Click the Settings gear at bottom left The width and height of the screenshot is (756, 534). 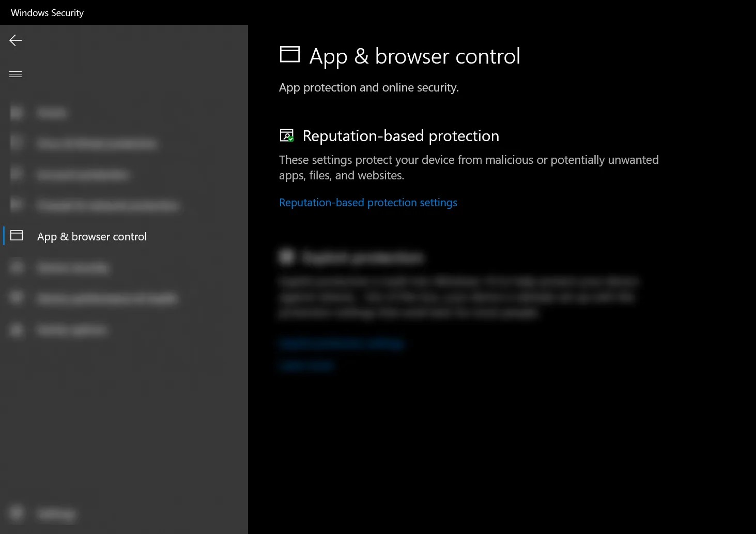tap(17, 513)
